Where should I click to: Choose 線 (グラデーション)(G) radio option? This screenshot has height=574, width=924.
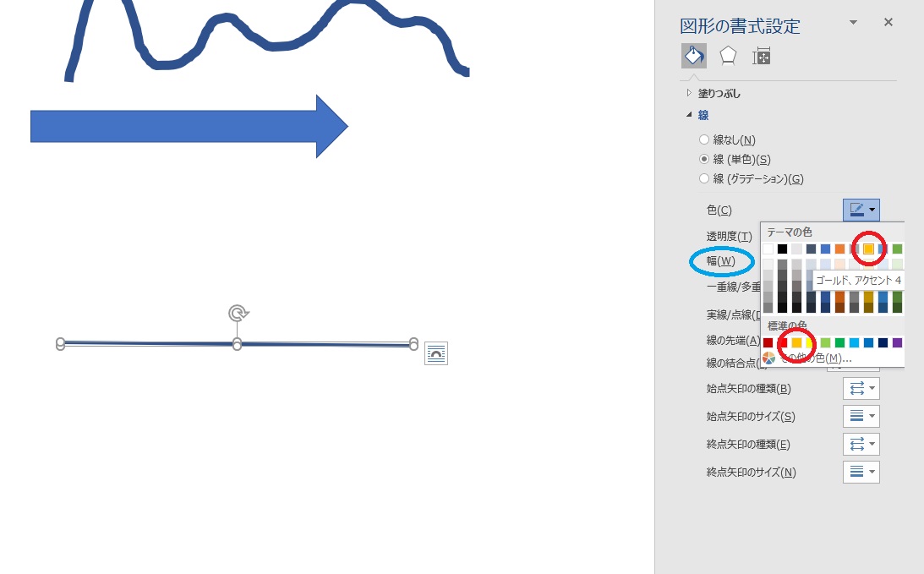pyautogui.click(x=703, y=178)
